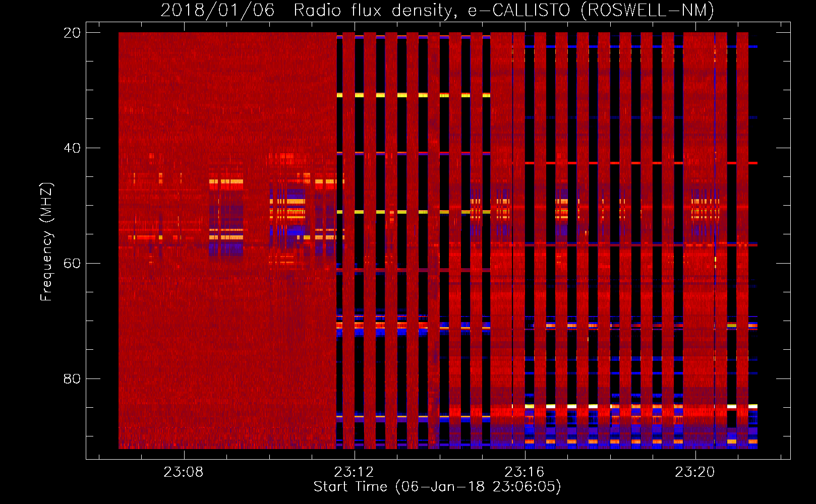This screenshot has height=504, width=816.
Task: Click the plot title 'Radio flux density, e-CALLISTO (ROSWELL-NM)'
Action: pyautogui.click(x=504, y=10)
